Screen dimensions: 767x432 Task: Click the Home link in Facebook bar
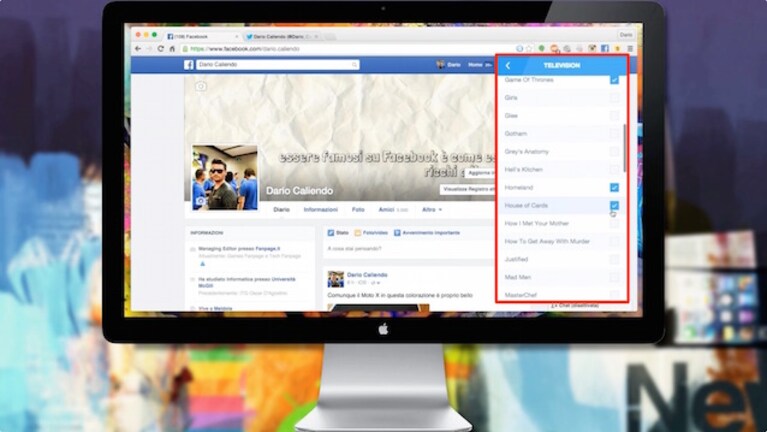pos(475,65)
